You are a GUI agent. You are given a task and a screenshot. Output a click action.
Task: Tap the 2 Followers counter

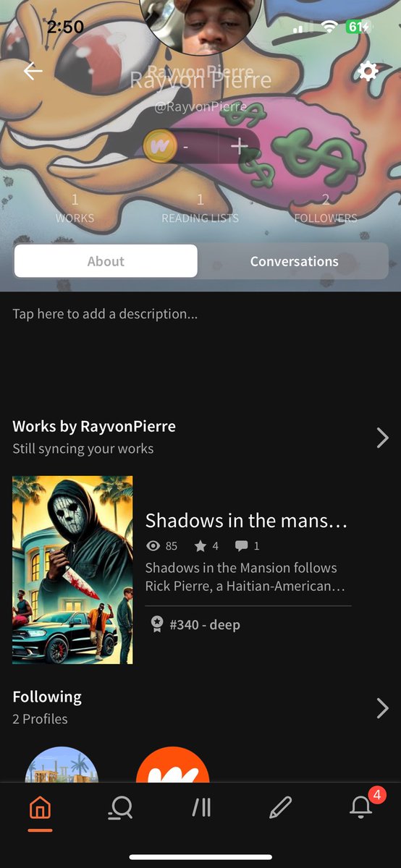(x=326, y=208)
